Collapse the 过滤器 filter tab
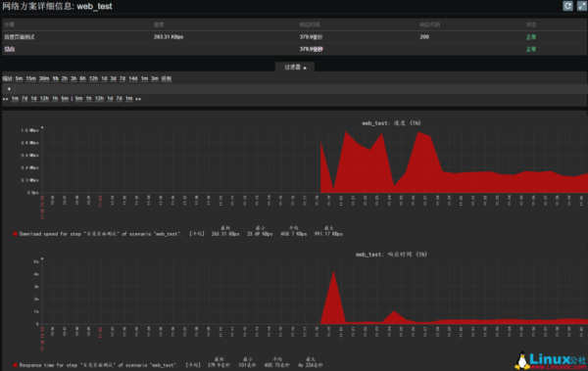Image resolution: width=588 pixels, height=371 pixels. coord(295,68)
